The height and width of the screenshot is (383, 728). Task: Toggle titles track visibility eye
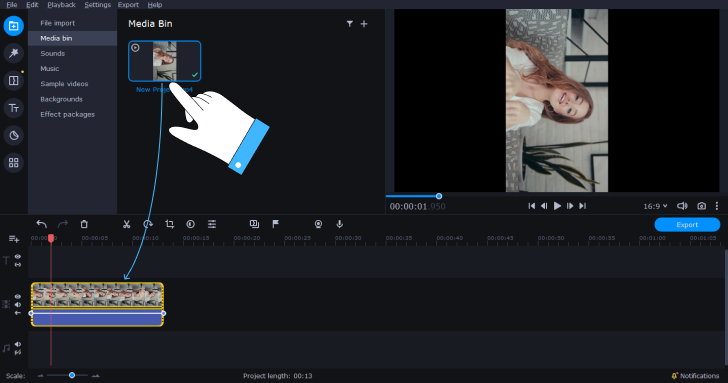click(x=18, y=256)
